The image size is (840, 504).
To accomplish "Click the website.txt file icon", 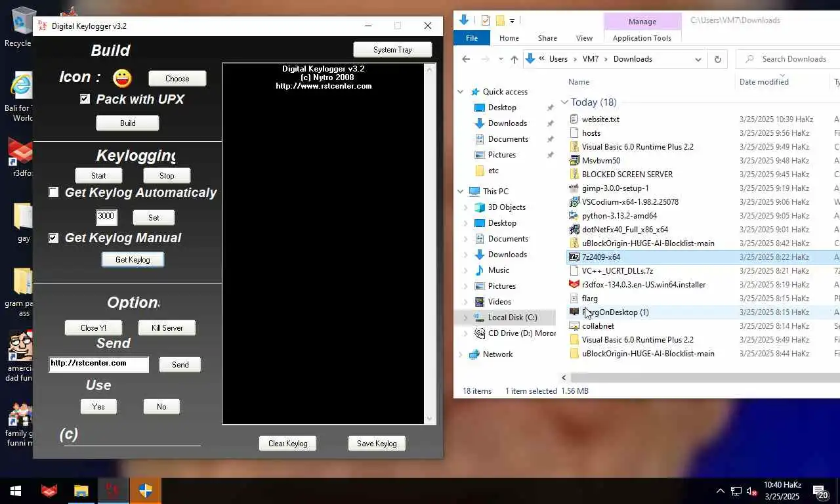I will [x=574, y=119].
